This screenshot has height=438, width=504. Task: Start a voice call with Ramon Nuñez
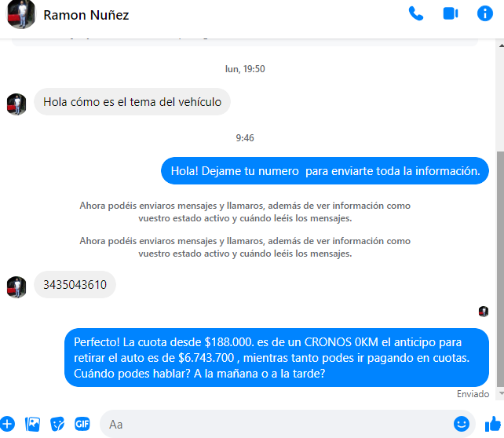pos(416,14)
